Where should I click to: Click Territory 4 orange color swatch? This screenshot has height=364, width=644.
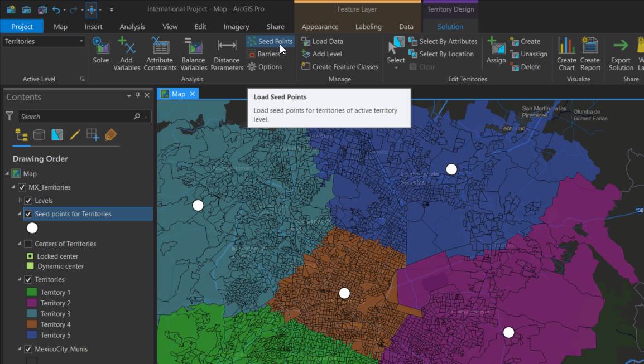pos(32,324)
